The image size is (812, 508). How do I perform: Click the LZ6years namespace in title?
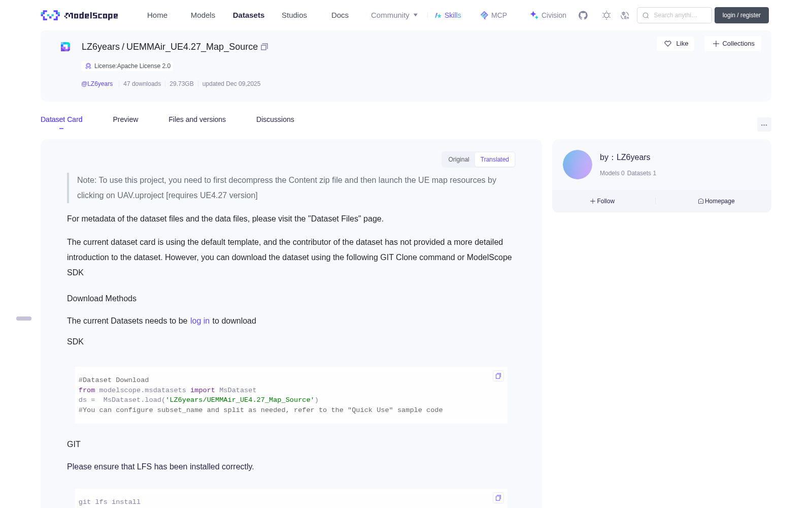pos(100,47)
